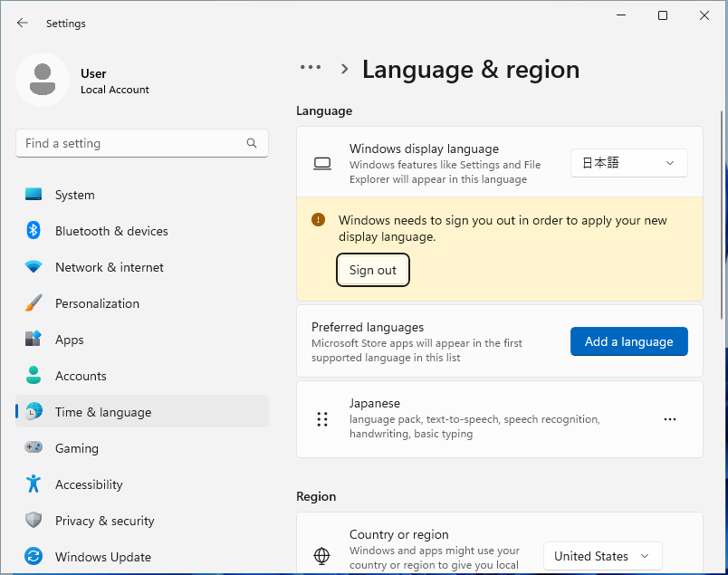
Task: Click the Gaming controller icon
Action: click(x=34, y=447)
